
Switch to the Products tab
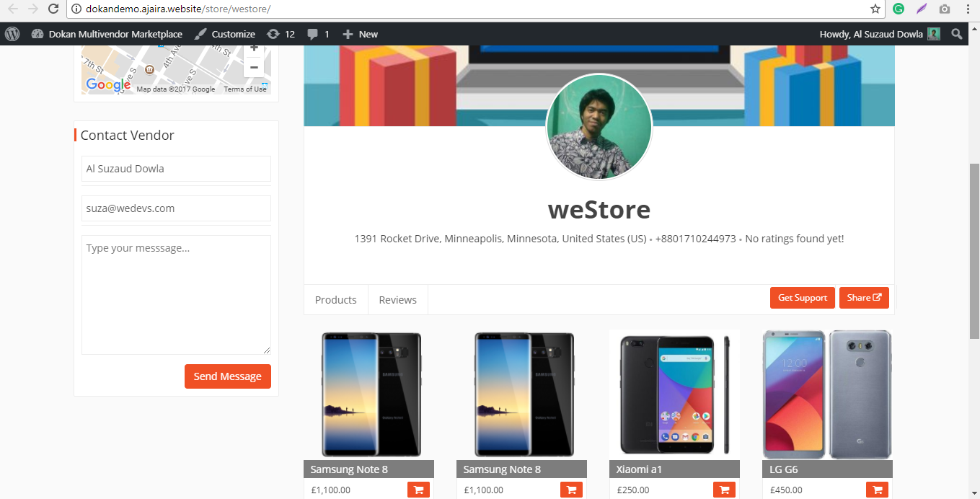coord(336,300)
